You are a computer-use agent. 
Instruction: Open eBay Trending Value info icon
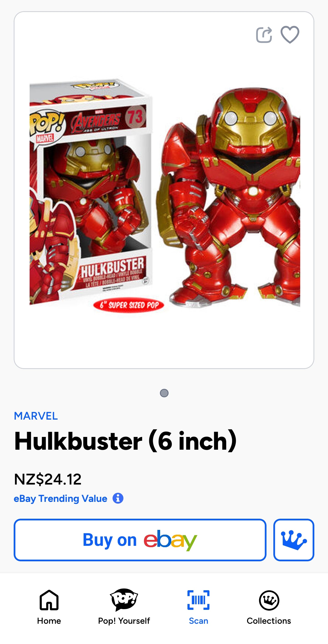[x=118, y=498]
